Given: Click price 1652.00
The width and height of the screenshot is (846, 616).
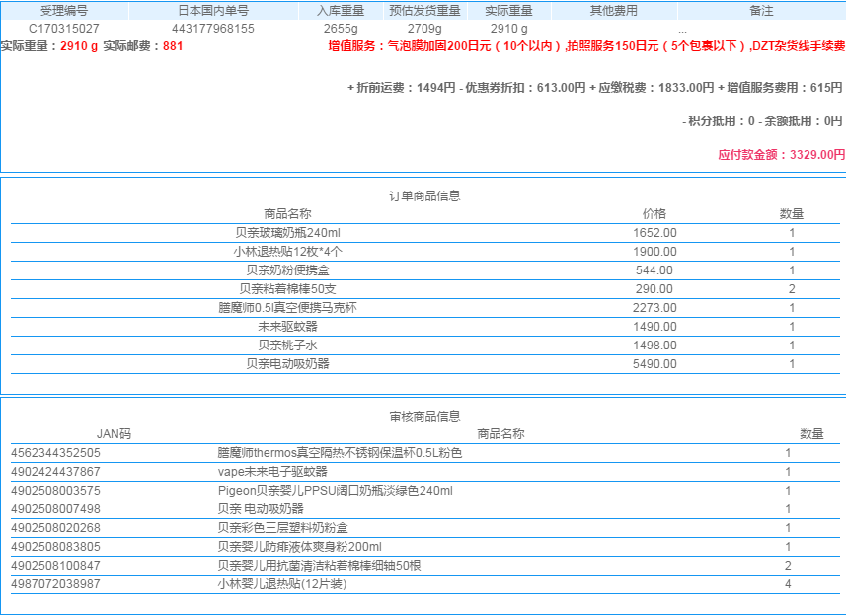Looking at the screenshot, I should click(x=654, y=233).
